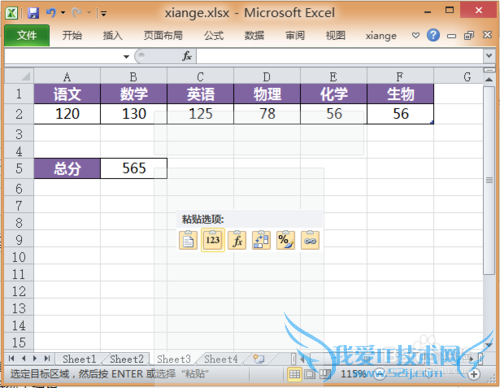Click the vertical scrollbar thumb
The height and width of the screenshot is (388, 500).
(489, 180)
